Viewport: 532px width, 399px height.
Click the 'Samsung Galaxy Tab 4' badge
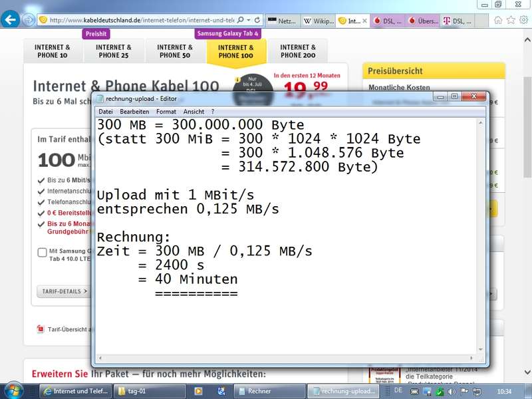tap(227, 34)
